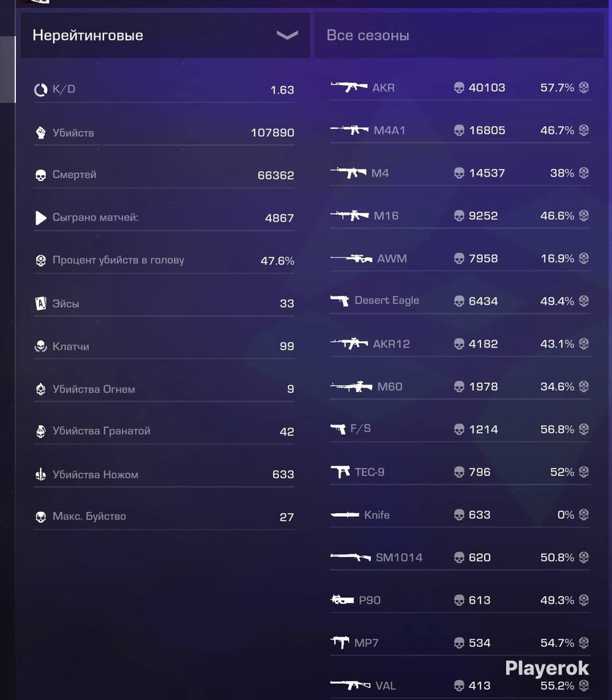The width and height of the screenshot is (612, 700).
Task: Click the AKR rifle icon
Action: [349, 87]
